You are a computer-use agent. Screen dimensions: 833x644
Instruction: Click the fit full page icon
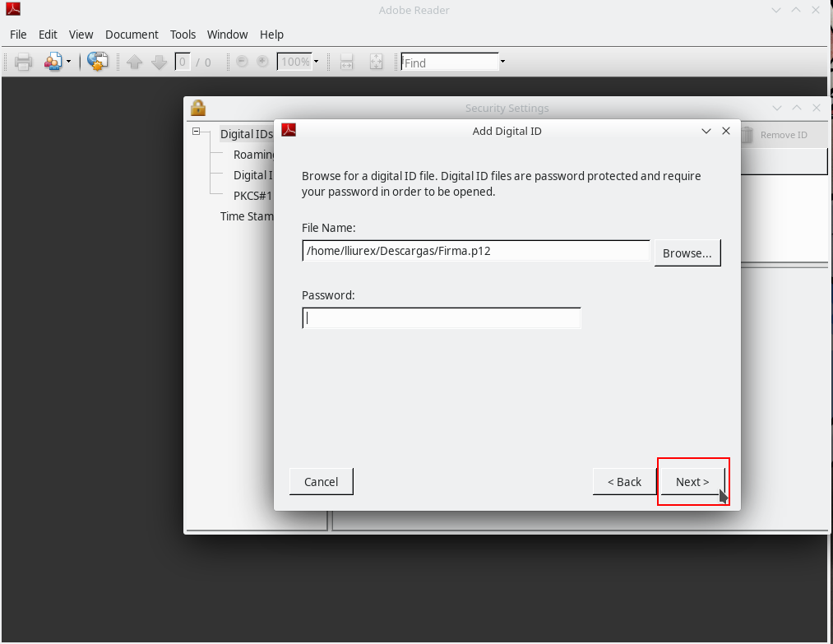(377, 62)
